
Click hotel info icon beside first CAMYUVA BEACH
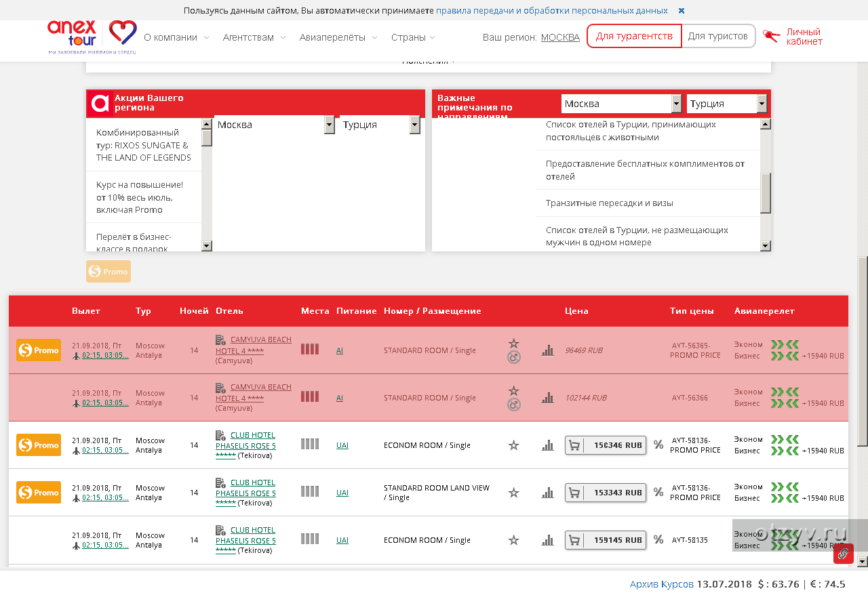pos(220,339)
